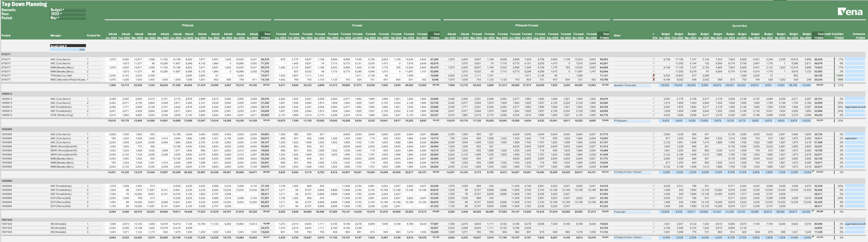Select the 'GTW (Winter,Greg)' manager cell
This screenshot has height=242, width=868.
62,115
